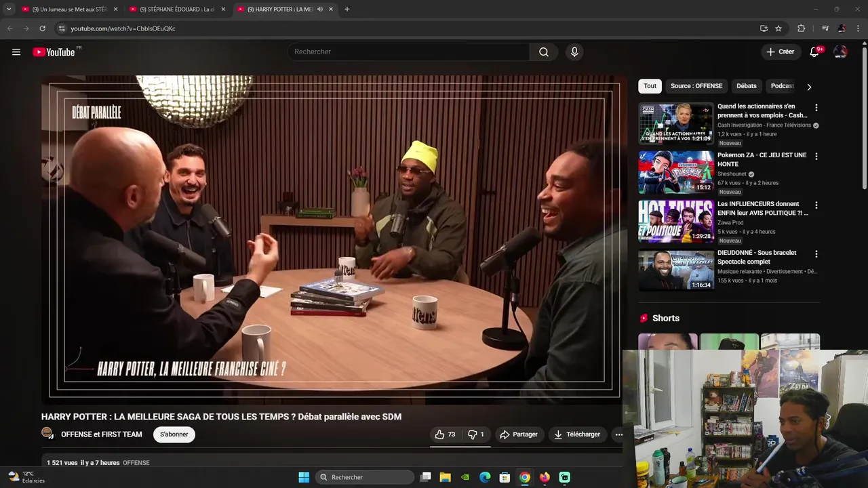Viewport: 868px width, 488px height.
Task: Go to the YouTube home logo
Action: tap(54, 52)
